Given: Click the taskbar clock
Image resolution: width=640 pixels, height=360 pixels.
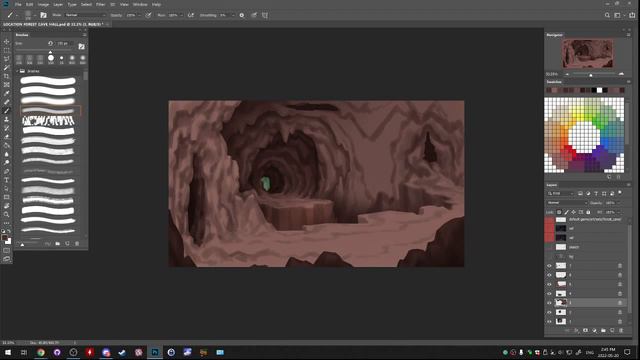Looking at the screenshot, I should pyautogui.click(x=608, y=352).
